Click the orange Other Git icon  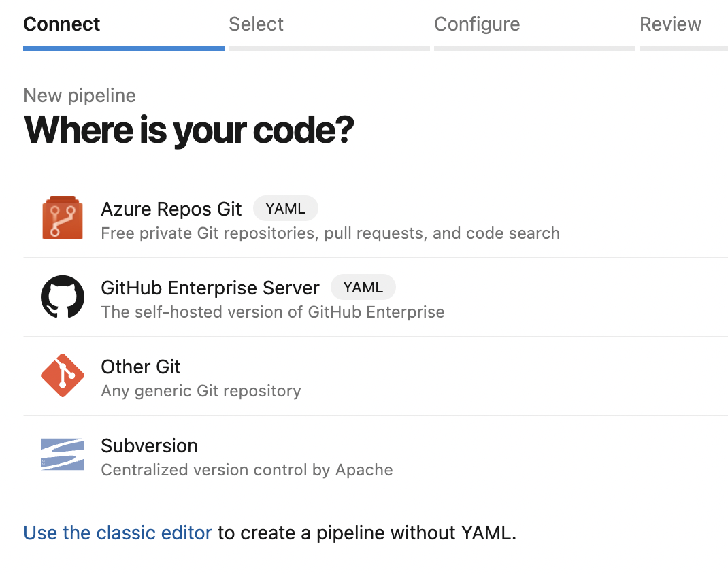(x=62, y=375)
